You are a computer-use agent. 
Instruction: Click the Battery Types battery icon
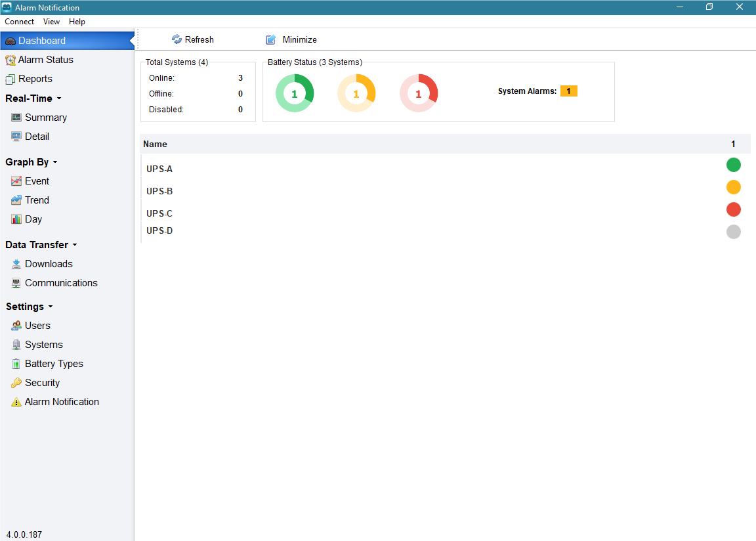tap(16, 364)
